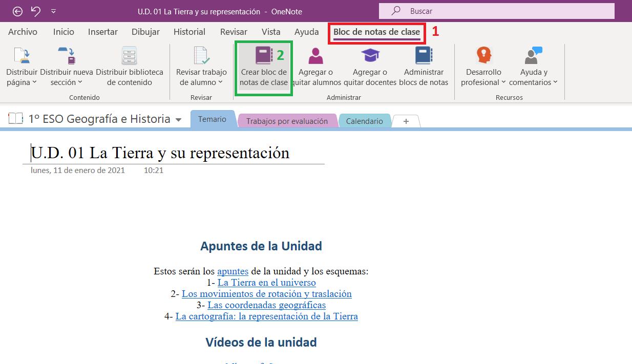Open La cartografía: la representación de la Tierra link
Screen dimensions: 632x364
(267, 316)
